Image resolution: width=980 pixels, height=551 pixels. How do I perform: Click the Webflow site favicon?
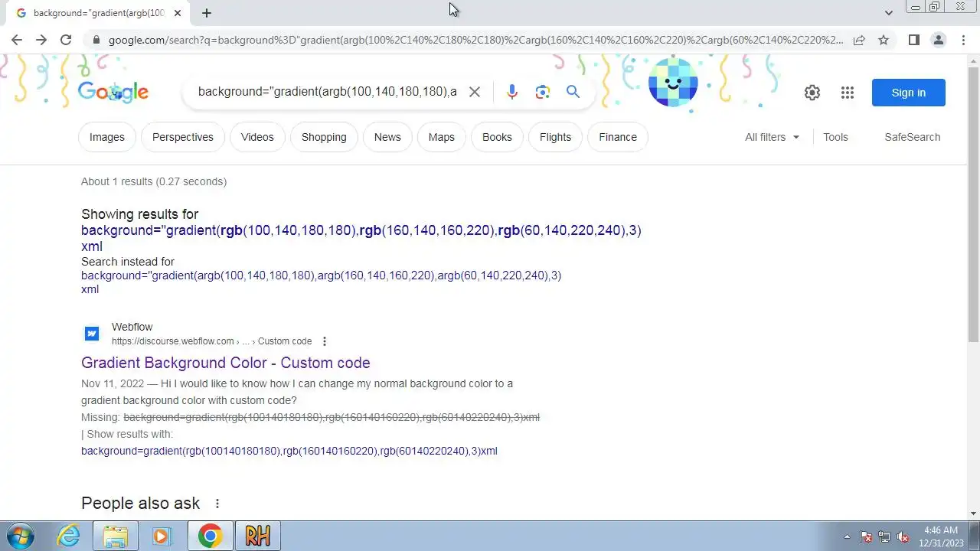[x=92, y=334]
